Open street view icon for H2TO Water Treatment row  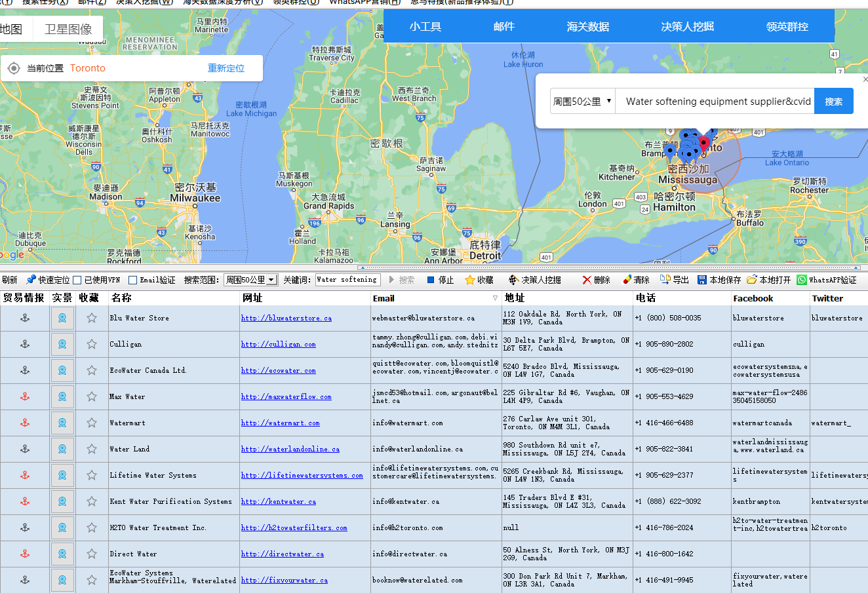click(x=62, y=527)
